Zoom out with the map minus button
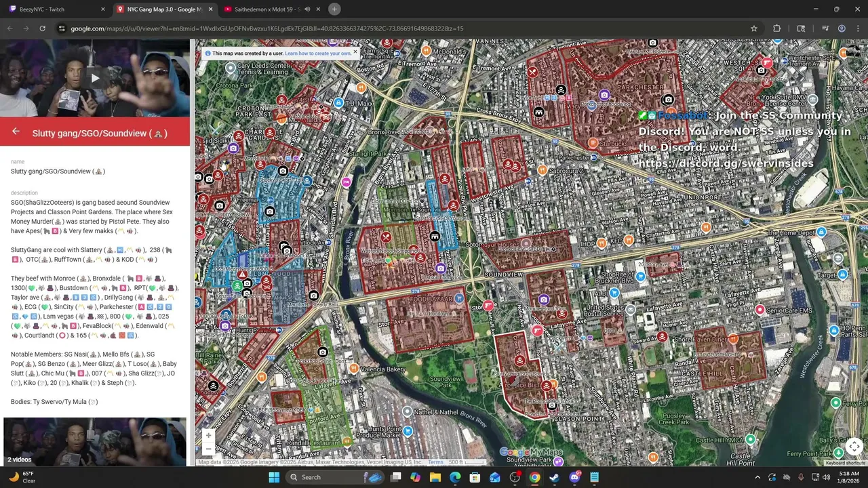 [209, 448]
